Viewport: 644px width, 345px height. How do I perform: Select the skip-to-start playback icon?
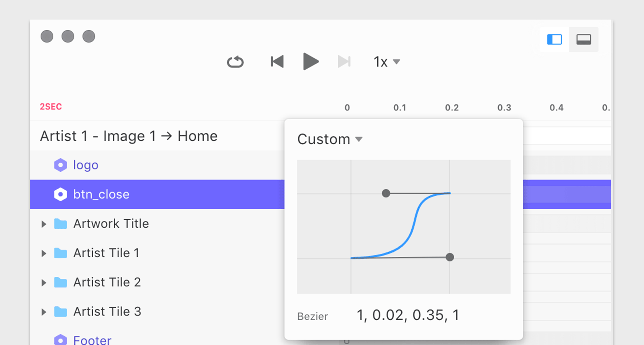click(277, 61)
